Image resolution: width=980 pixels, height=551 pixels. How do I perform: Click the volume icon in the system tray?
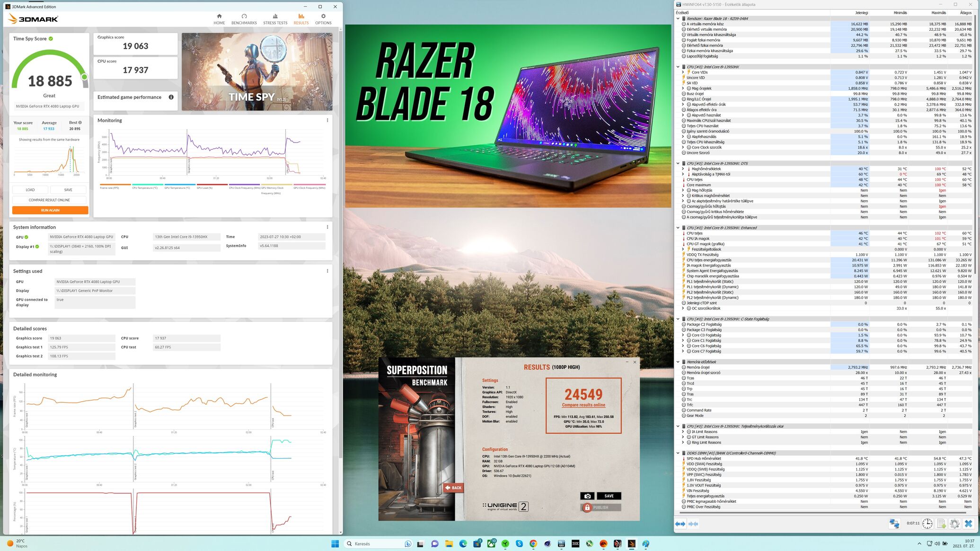[x=937, y=543]
